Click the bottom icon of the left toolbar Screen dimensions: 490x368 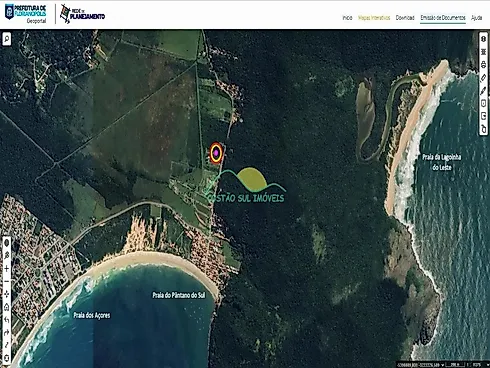pyautogui.click(x=6, y=358)
